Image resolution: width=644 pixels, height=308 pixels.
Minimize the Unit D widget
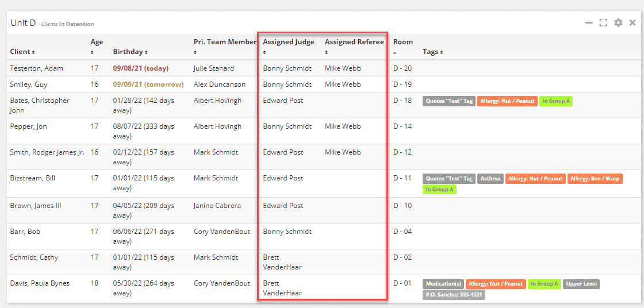[589, 23]
